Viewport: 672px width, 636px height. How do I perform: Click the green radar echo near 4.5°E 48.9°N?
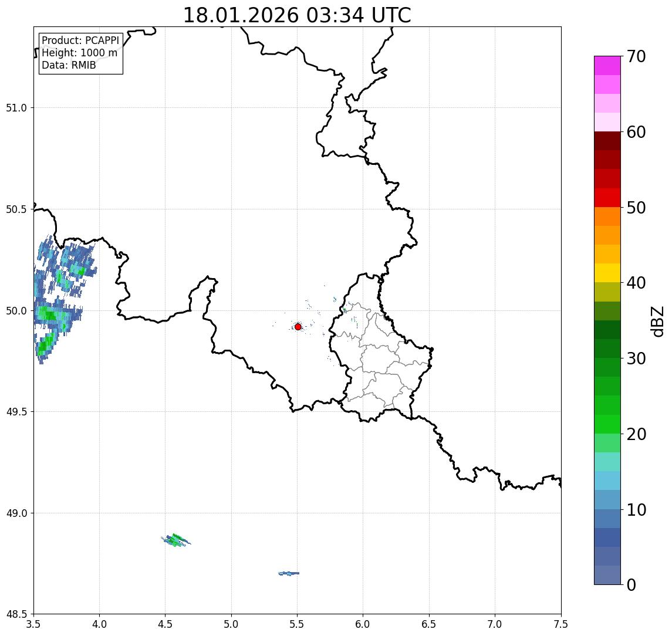tap(175, 540)
